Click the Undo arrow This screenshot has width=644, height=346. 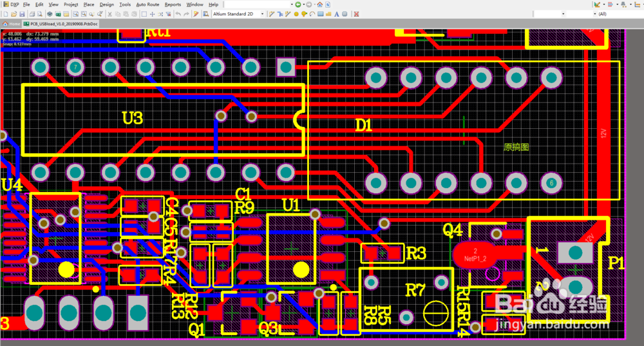(178, 14)
